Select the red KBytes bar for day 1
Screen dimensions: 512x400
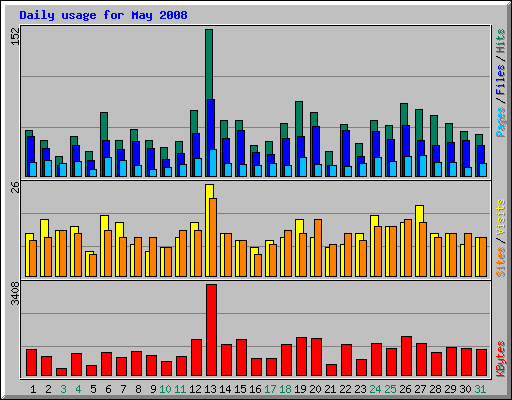(31, 363)
